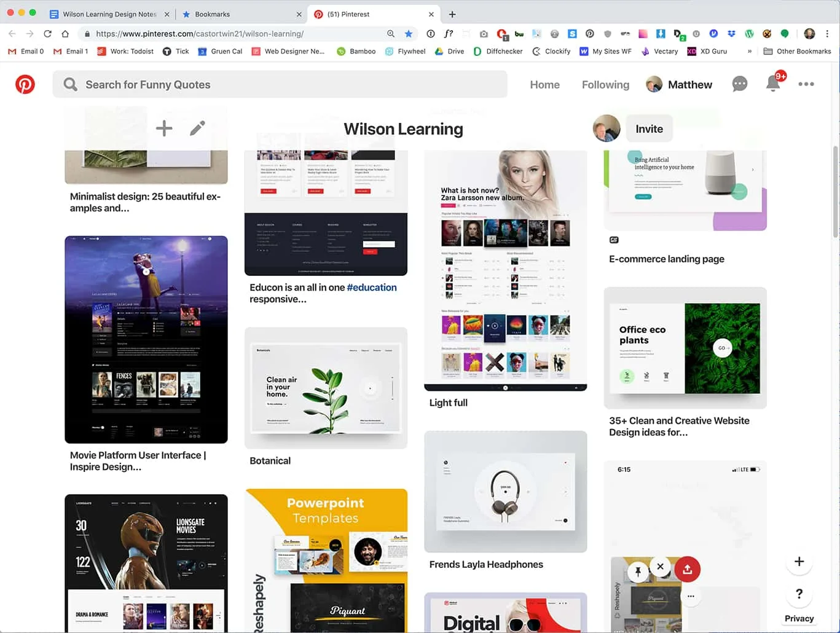Screen dimensions: 840x633
Task: Go to Pinterest Home
Action: point(545,85)
